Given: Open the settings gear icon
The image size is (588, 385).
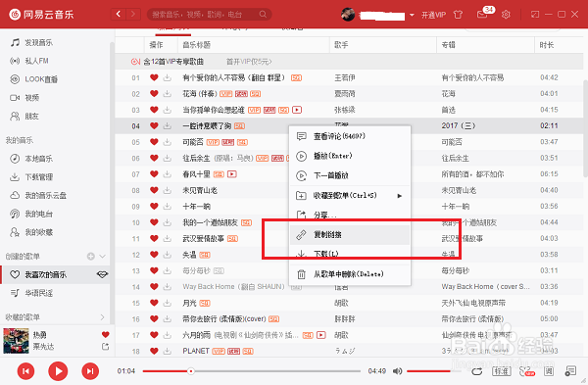Looking at the screenshot, I should [506, 15].
